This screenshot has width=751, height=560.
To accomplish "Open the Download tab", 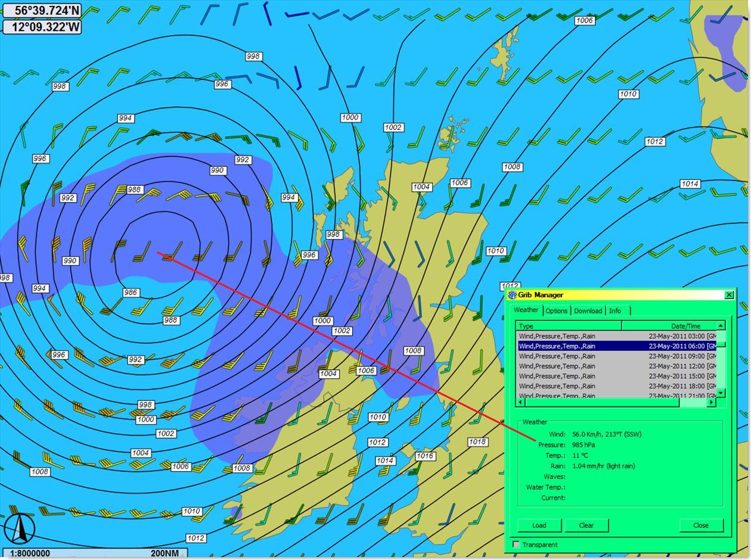I will point(588,311).
